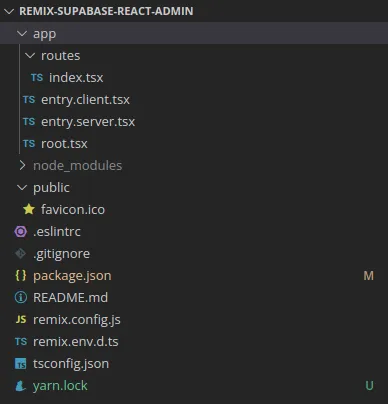Open the package.json file
Viewport: 388px width, 404px height.
(x=72, y=276)
